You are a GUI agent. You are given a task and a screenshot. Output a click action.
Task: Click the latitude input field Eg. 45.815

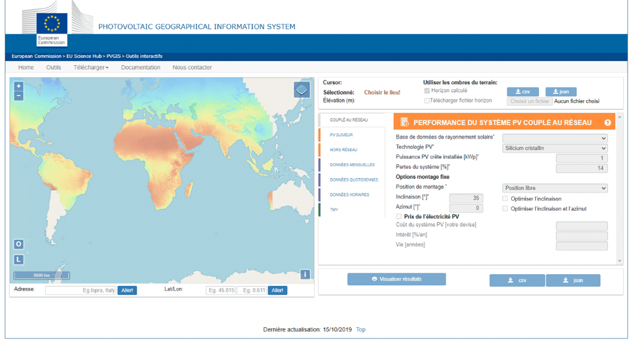coord(220,290)
